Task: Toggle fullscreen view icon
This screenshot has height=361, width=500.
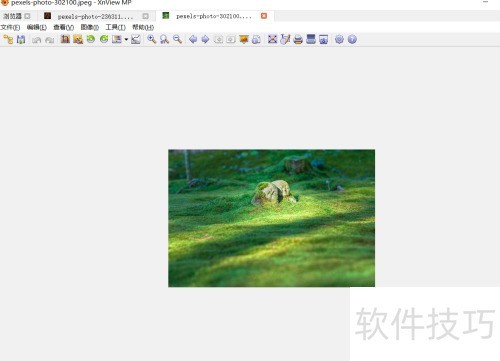Action: click(272, 39)
